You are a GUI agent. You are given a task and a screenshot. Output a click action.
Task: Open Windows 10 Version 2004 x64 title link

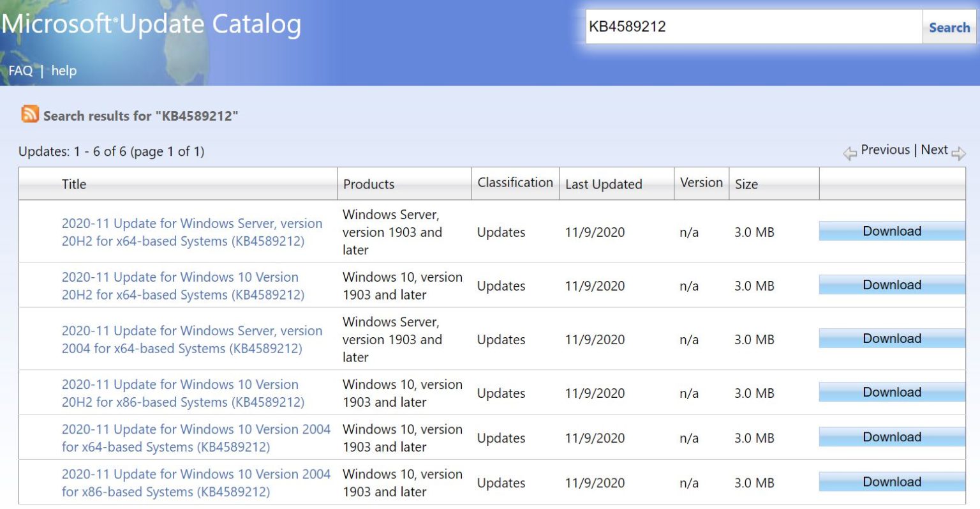[x=195, y=438]
